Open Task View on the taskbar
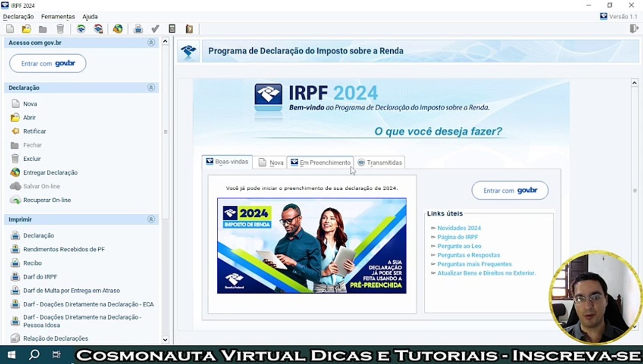The image size is (643, 364). point(56,355)
